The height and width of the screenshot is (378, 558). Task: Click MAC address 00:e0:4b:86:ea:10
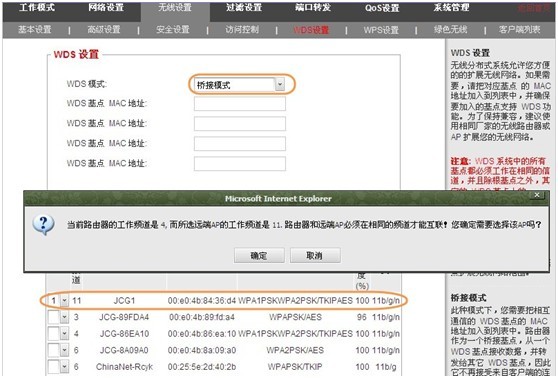202,334
